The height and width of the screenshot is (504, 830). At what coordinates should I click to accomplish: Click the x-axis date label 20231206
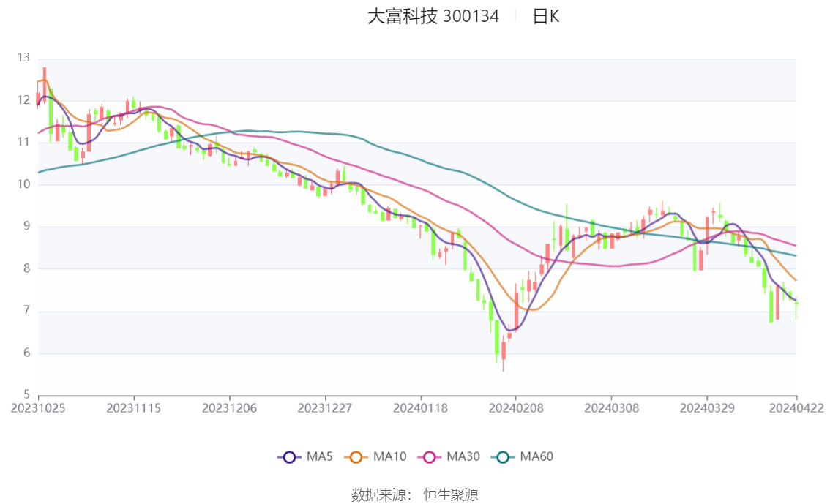pyautogui.click(x=229, y=408)
